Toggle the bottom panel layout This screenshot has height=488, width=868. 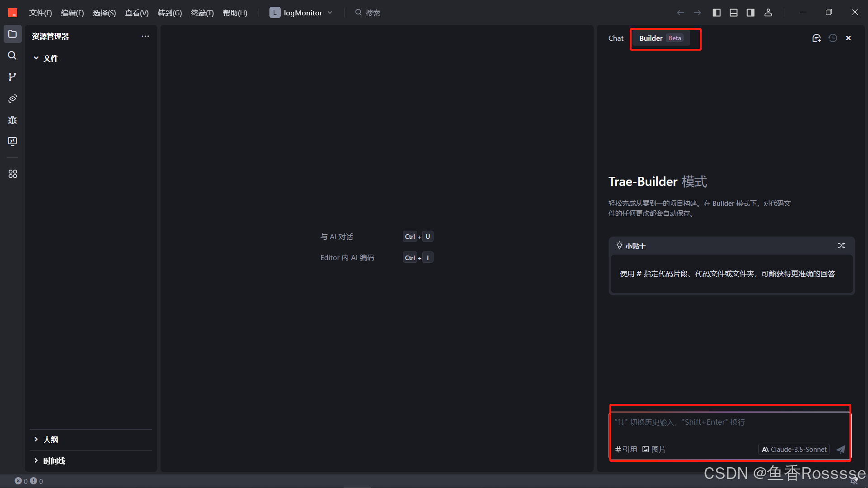[733, 13]
